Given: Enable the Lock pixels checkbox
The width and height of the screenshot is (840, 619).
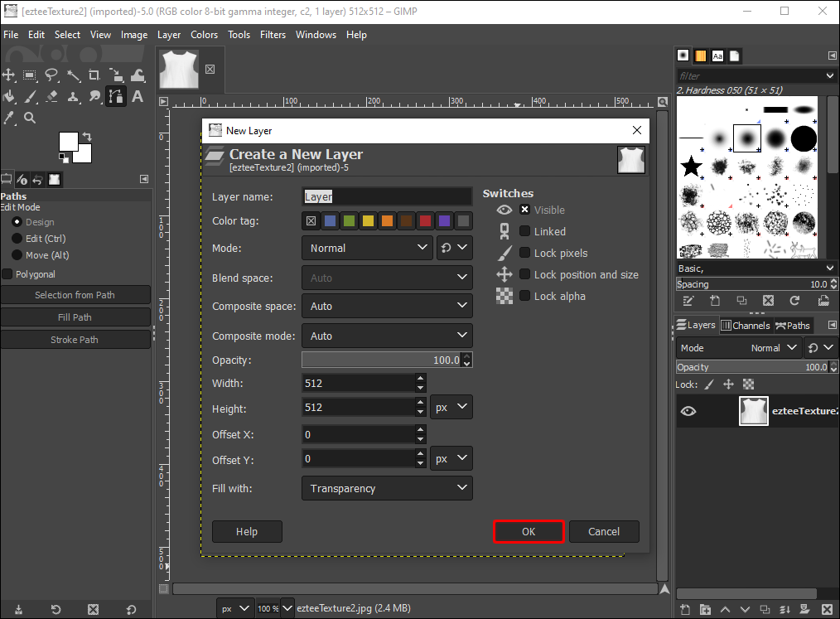Looking at the screenshot, I should tap(524, 253).
